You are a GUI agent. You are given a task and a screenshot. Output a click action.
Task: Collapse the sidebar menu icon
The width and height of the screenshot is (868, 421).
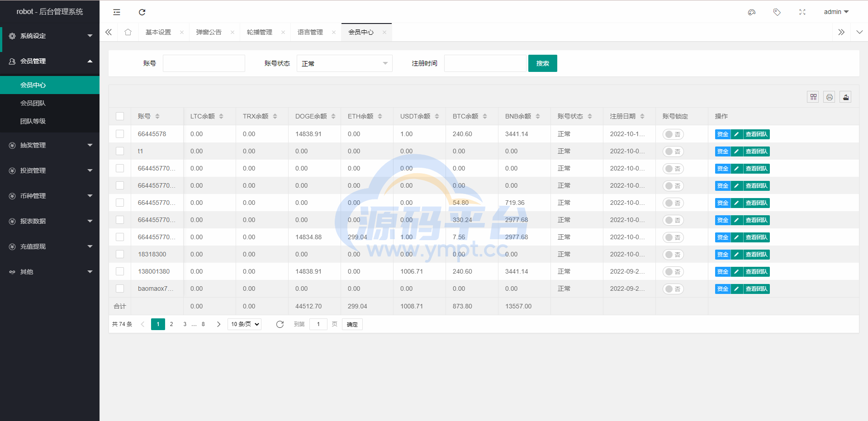[x=117, y=12]
